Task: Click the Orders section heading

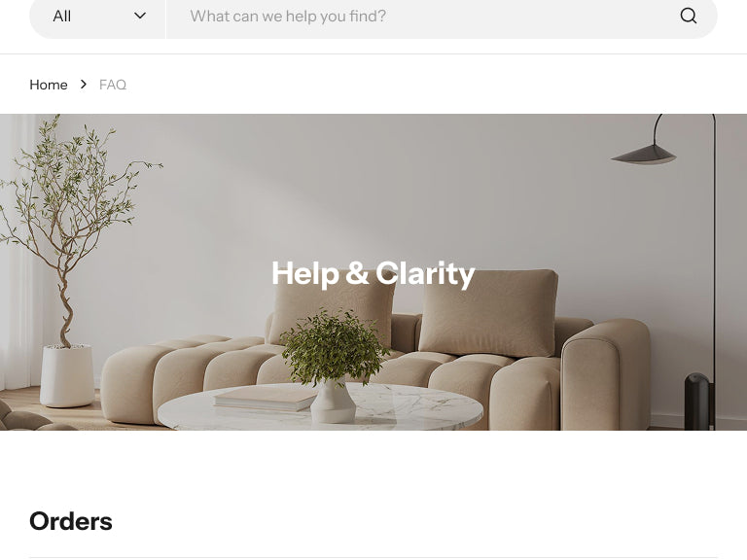Action: pos(71,521)
